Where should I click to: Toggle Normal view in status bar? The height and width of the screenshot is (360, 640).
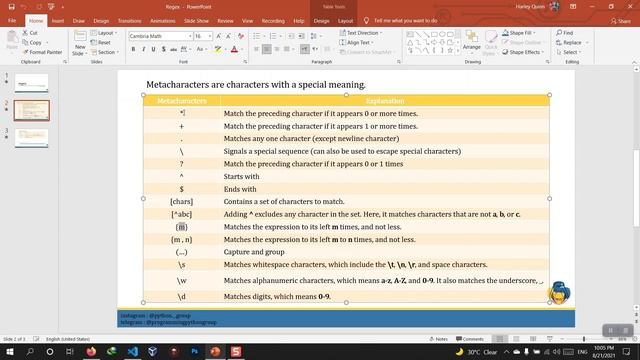tap(500, 339)
